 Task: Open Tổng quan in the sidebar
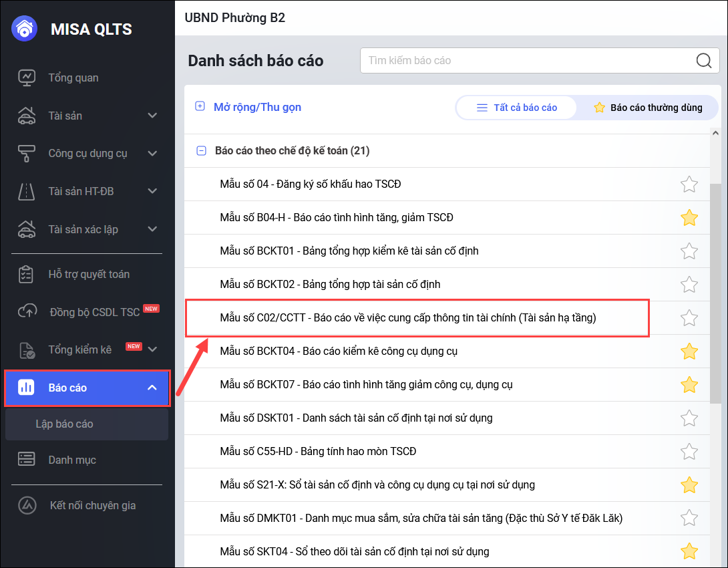pyautogui.click(x=73, y=78)
